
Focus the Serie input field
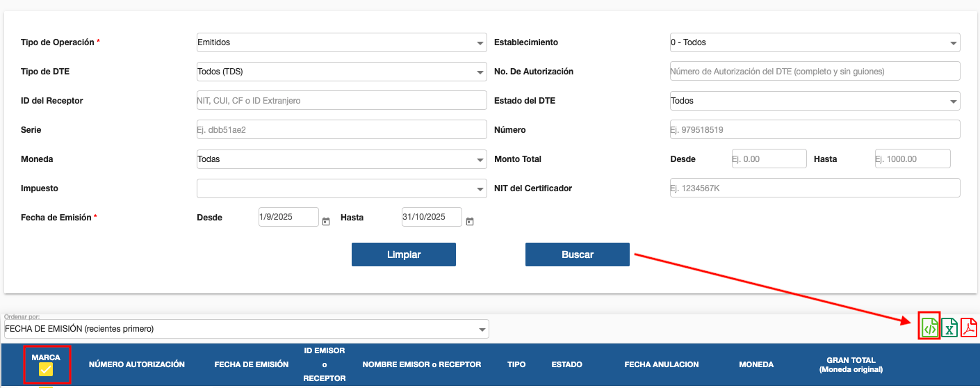341,130
